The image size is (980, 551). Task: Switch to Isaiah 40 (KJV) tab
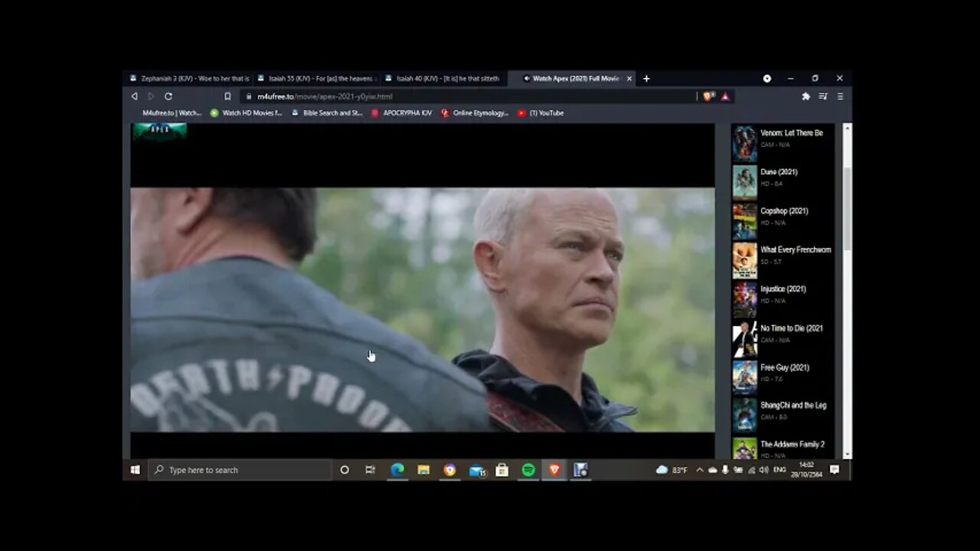point(444,78)
